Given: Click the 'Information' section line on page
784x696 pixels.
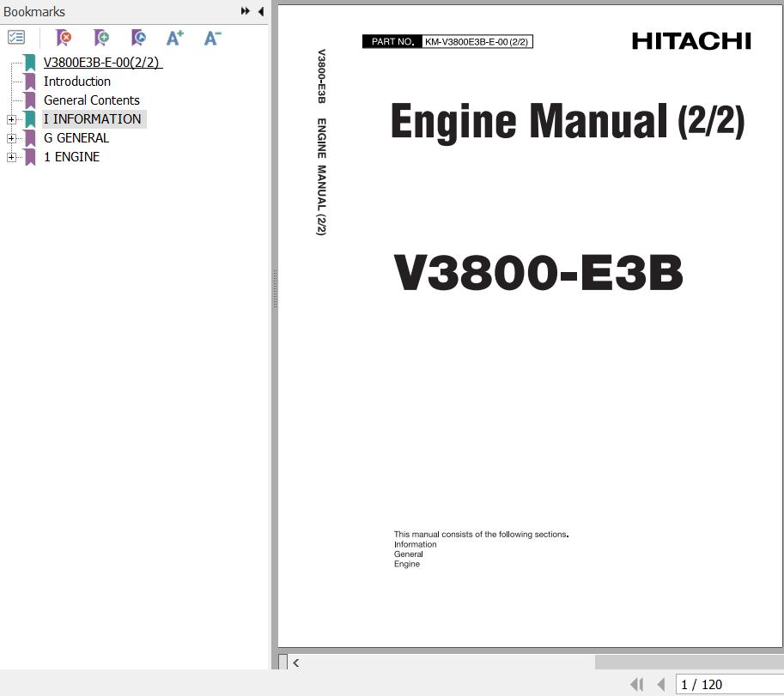Looking at the screenshot, I should point(415,544).
